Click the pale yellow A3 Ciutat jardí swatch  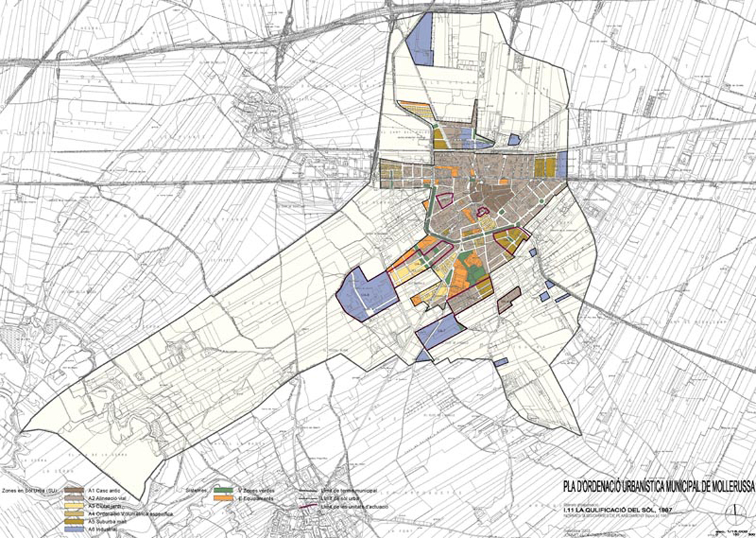tap(74, 506)
